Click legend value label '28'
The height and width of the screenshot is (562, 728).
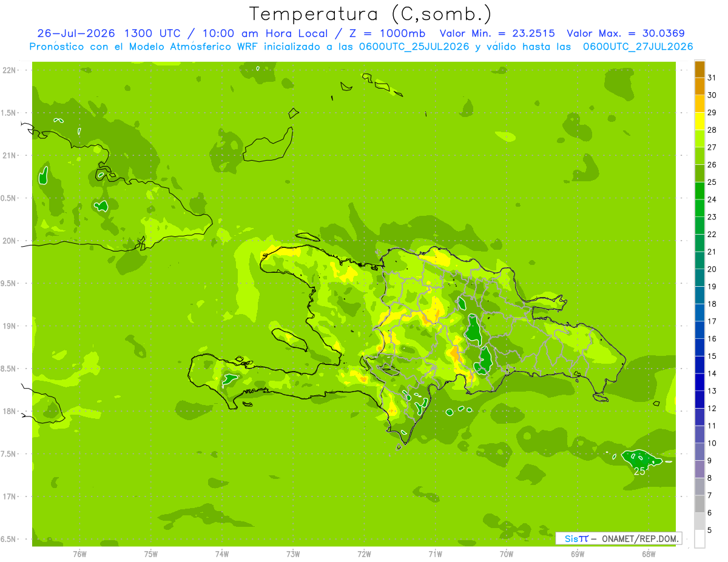[x=712, y=130]
